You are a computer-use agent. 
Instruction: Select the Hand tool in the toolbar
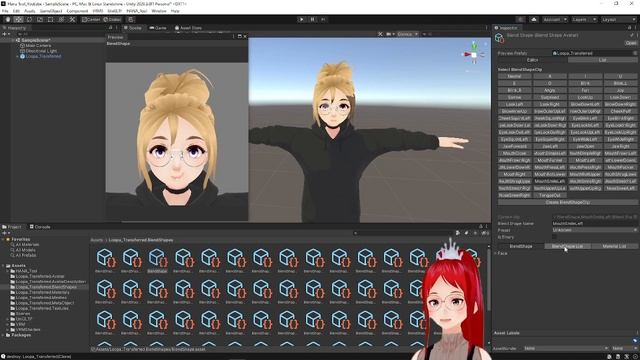8,19
